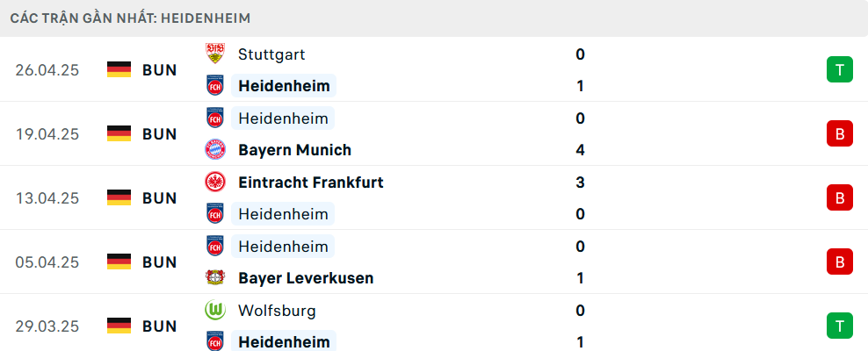This screenshot has width=868, height=351.
Task: Click the Wolfsburg green logo
Action: tap(214, 310)
